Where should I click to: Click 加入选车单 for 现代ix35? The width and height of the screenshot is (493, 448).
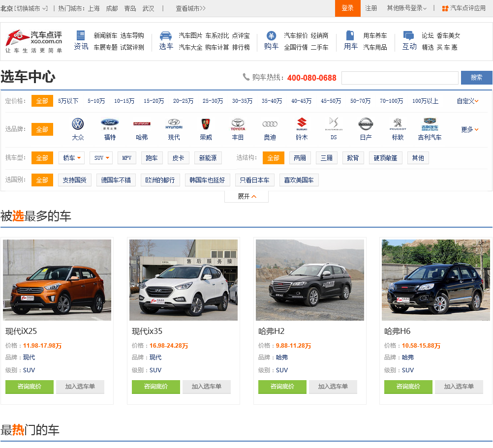(x=207, y=387)
